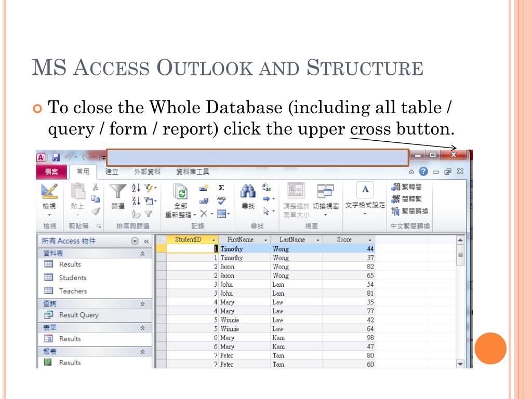Click the Toggle Filter funnel icon
This screenshot has height=399, width=532.
(x=148, y=214)
